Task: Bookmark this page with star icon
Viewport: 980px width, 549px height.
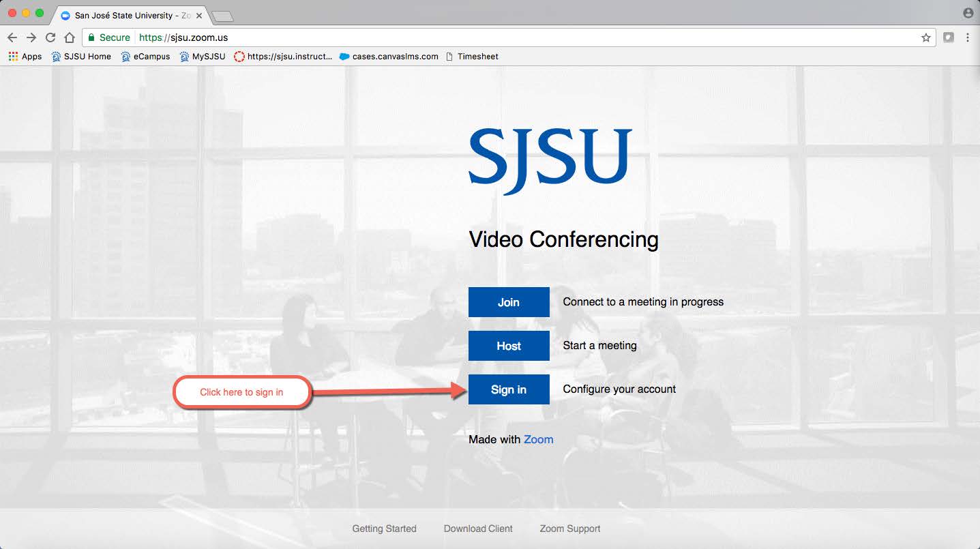Action: click(x=925, y=38)
